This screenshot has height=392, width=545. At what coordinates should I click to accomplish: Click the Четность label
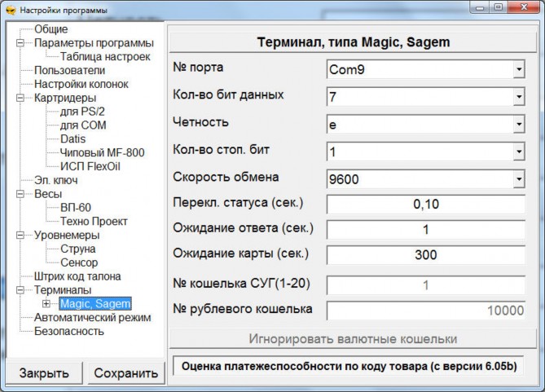(201, 122)
